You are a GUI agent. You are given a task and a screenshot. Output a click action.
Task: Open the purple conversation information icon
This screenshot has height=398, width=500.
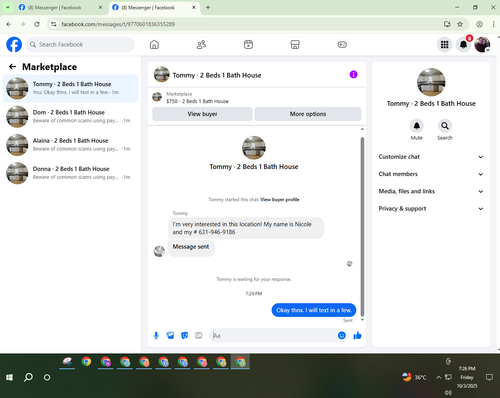(353, 75)
